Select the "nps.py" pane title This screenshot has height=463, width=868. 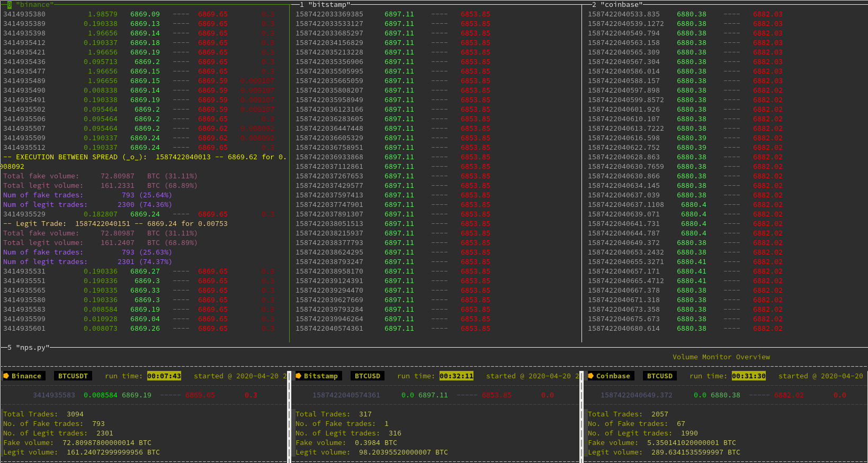tap(33, 348)
